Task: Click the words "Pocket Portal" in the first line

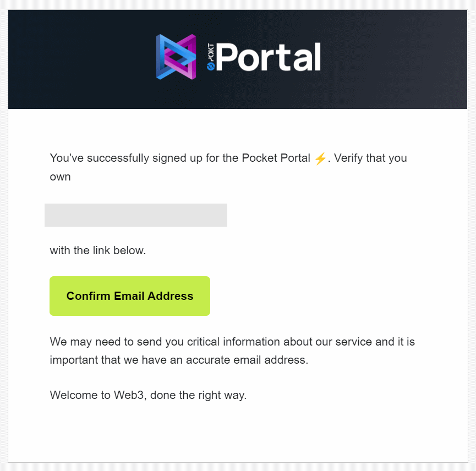Action: pos(276,158)
